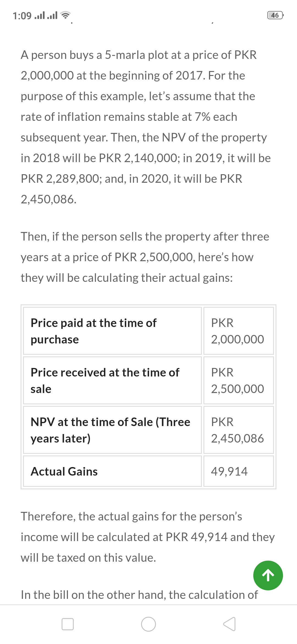Open recent apps with the square button
The height and width of the screenshot is (644, 297).
click(68, 624)
